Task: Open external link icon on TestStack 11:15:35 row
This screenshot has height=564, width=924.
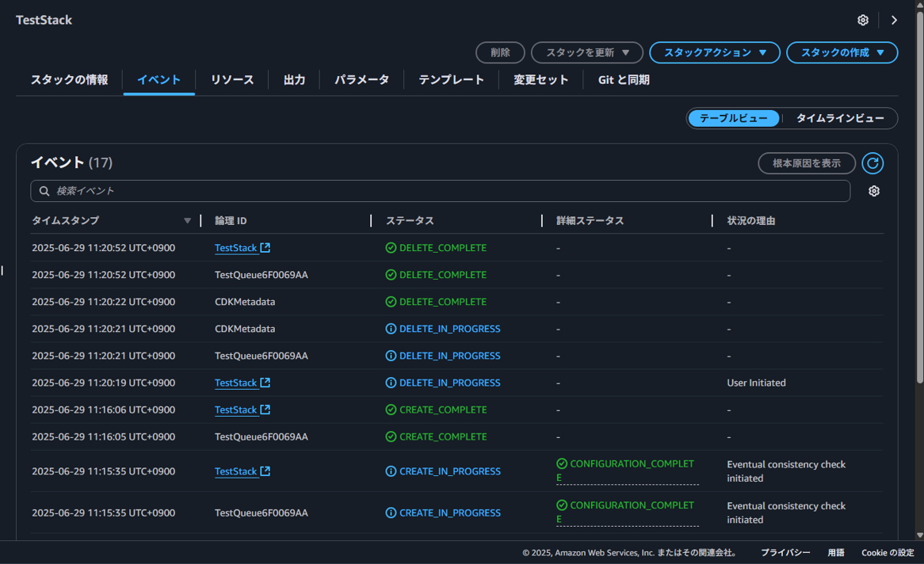Action: pyautogui.click(x=265, y=471)
